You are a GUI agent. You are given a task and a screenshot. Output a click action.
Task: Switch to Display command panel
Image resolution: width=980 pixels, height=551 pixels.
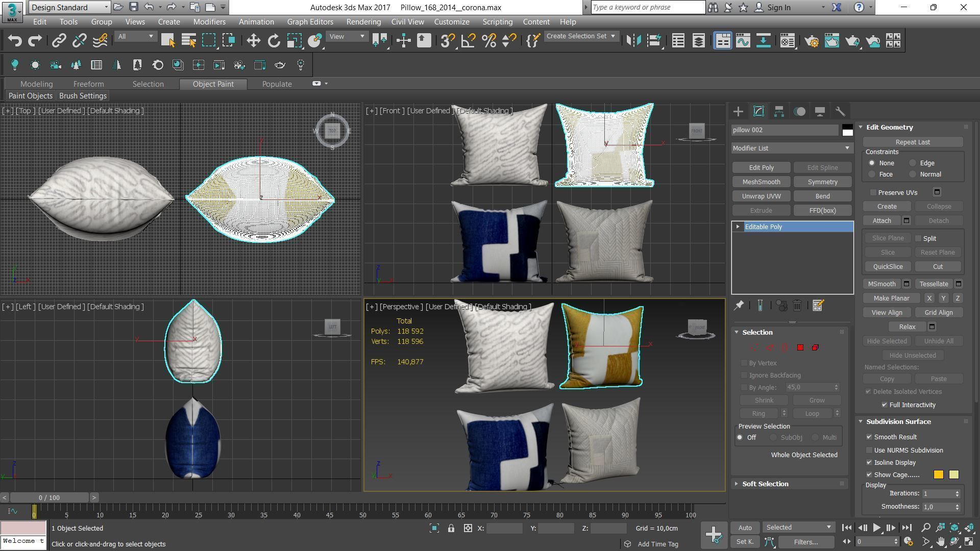(x=820, y=111)
